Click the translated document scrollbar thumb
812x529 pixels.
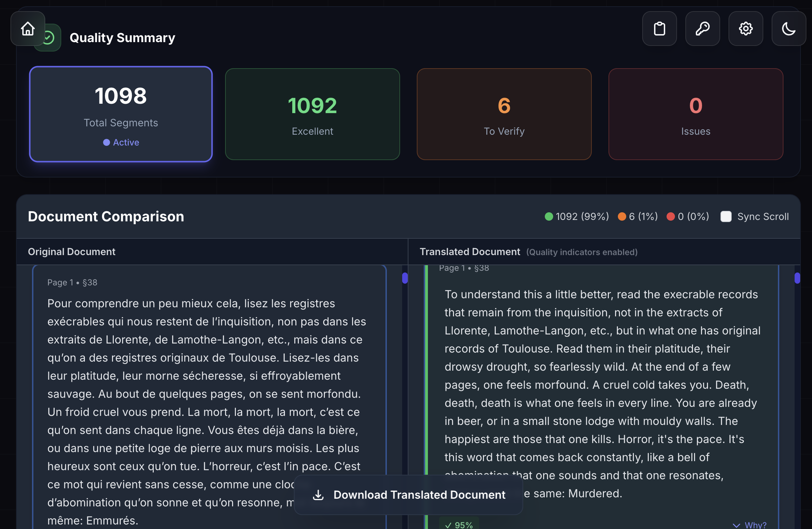click(797, 278)
